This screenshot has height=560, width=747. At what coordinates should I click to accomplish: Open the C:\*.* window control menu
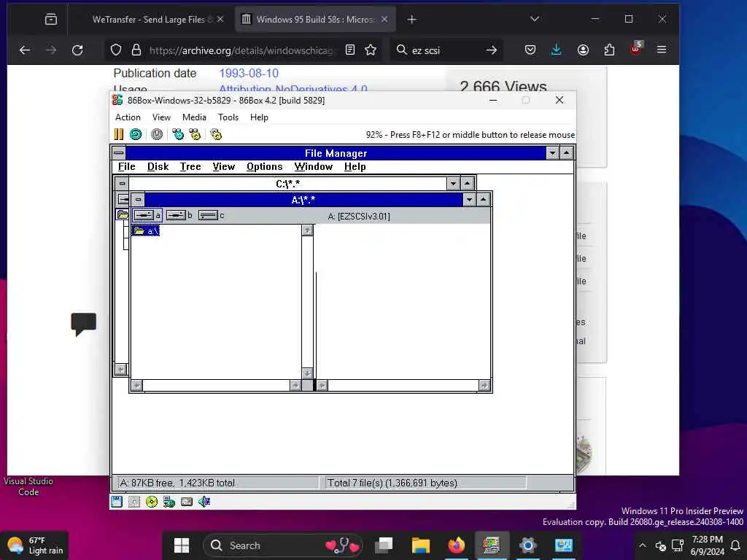click(x=122, y=183)
